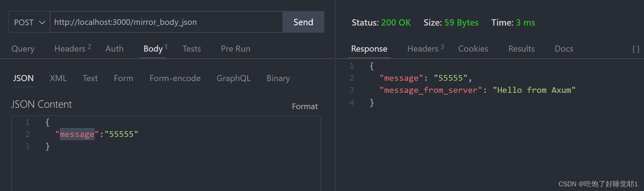Open the Docs tab
Screen dimensions: 644x191
pyautogui.click(x=564, y=49)
